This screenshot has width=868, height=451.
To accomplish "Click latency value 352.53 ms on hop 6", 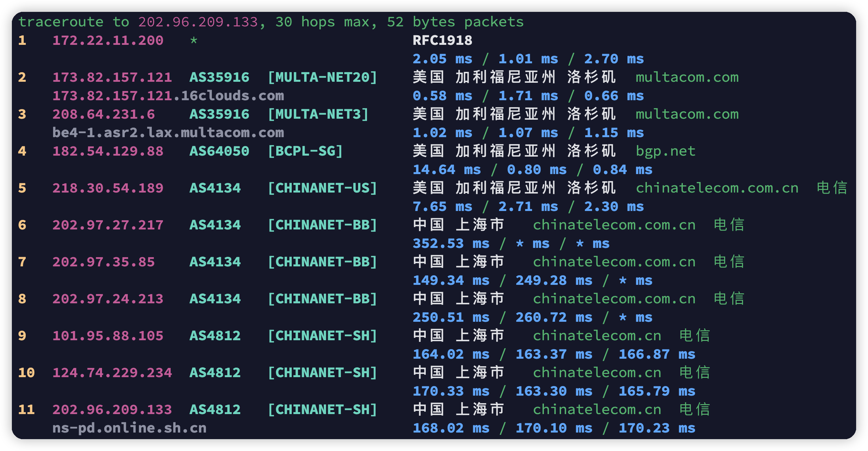I will tap(451, 244).
